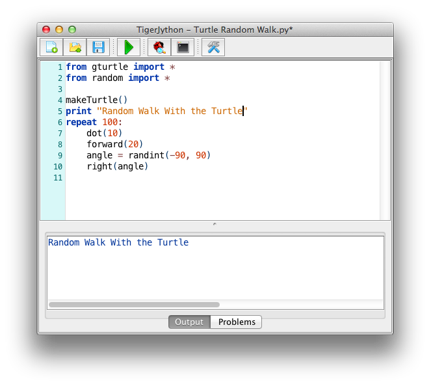Screen dimensions: 430x386
Task: Click on the randint(-90, 90) code
Action: (x=170, y=155)
